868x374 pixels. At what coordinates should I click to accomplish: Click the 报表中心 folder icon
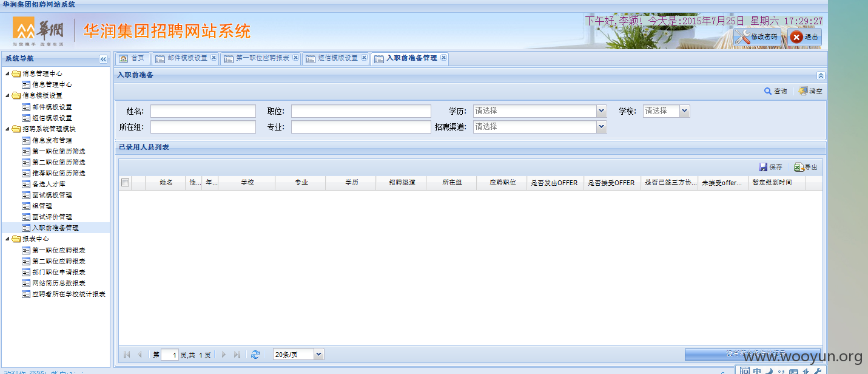pos(16,239)
